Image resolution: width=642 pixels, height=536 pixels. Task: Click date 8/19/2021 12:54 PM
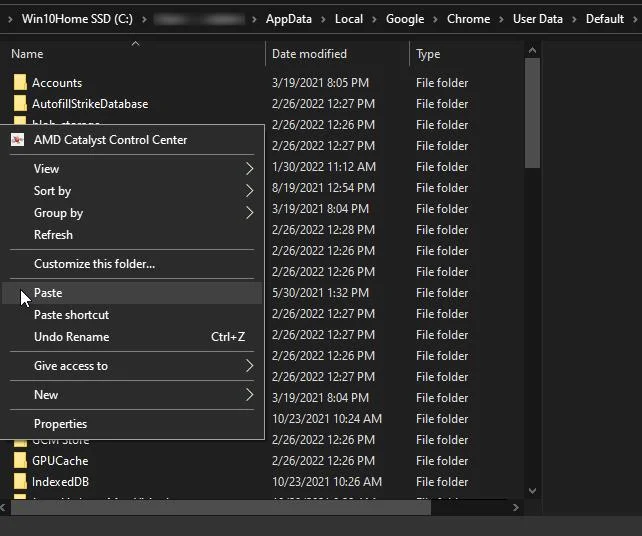[x=323, y=188]
